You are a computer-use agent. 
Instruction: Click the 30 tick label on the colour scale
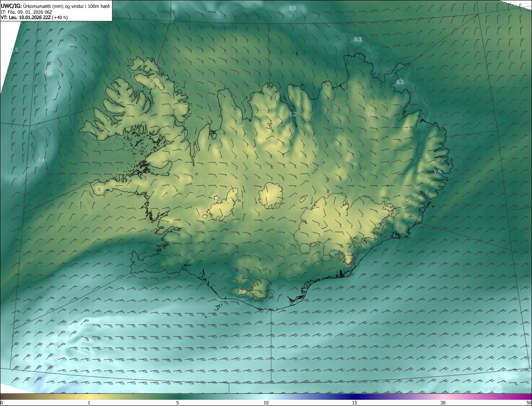[x=443, y=403]
